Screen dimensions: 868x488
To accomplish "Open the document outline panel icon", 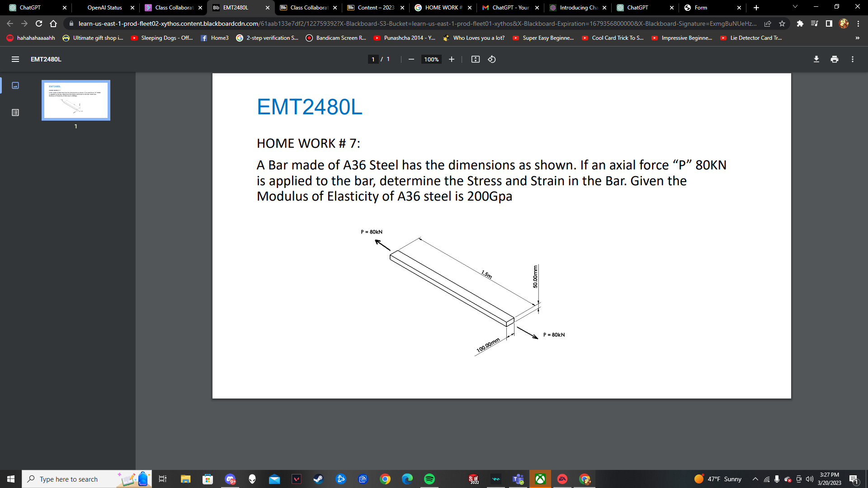I will coord(16,113).
